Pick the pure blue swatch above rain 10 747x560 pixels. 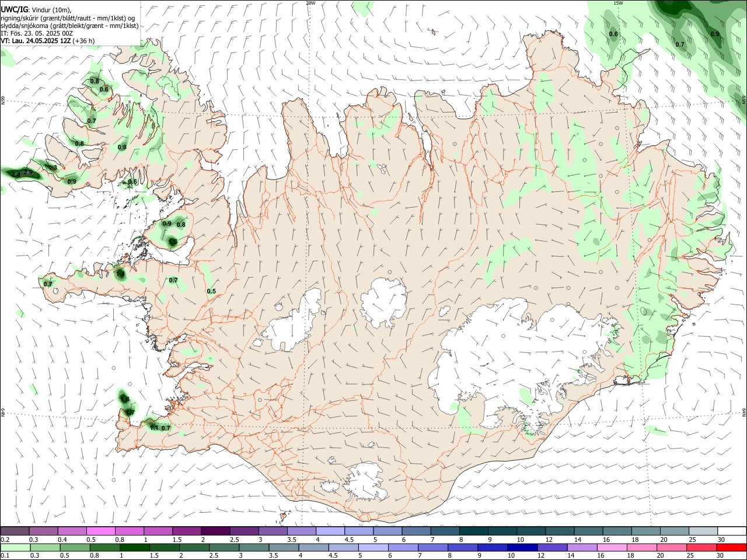(x=521, y=547)
